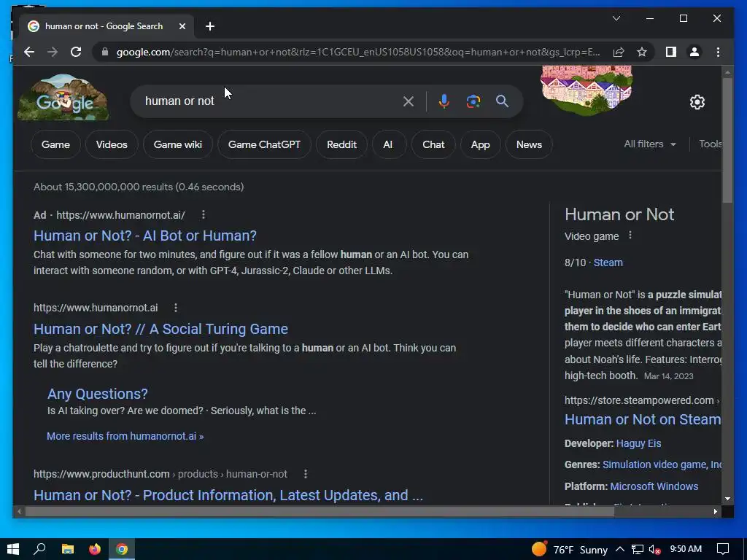Open tab search chevron in title bar
Image resolution: width=747 pixels, height=560 pixels.
pyautogui.click(x=616, y=18)
